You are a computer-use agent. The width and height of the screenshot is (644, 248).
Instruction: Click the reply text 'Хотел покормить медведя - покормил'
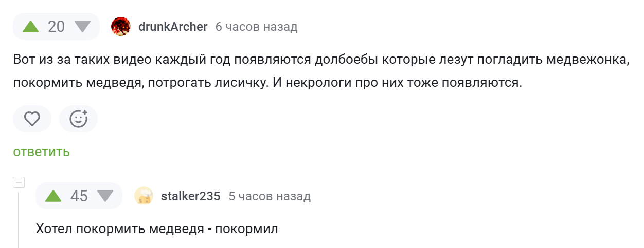(157, 229)
